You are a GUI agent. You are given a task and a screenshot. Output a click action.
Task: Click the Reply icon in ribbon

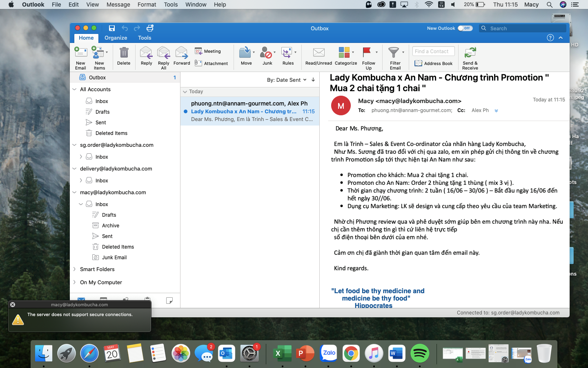pos(146,53)
